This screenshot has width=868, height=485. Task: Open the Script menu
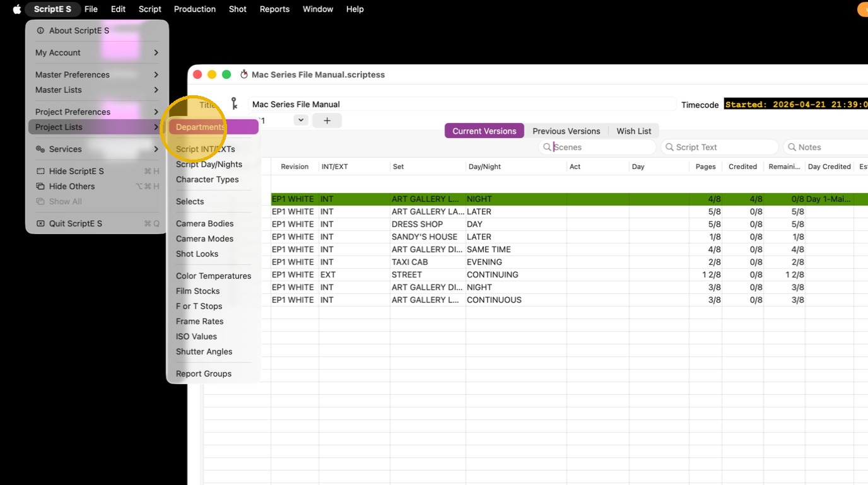click(x=150, y=9)
